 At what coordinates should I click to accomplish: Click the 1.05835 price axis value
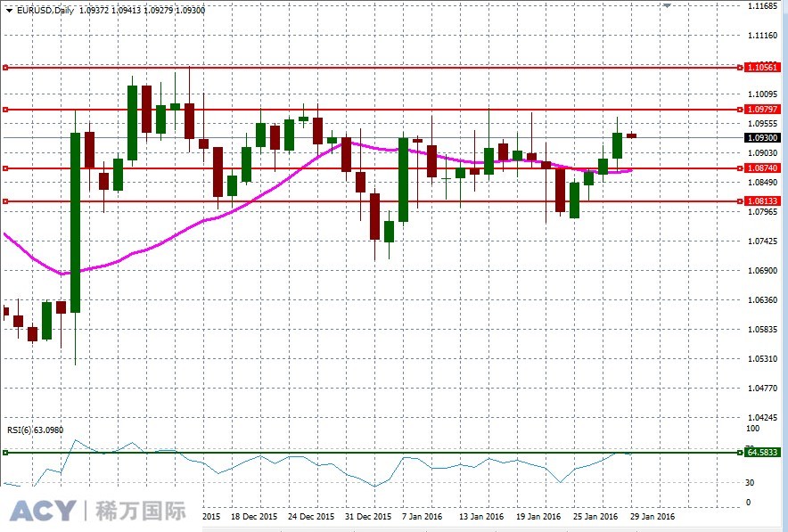[762, 330]
